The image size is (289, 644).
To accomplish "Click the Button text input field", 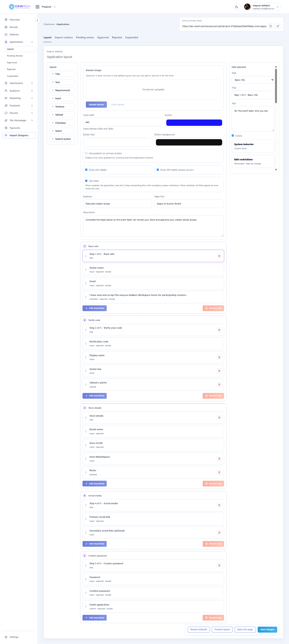I will pos(117,142).
